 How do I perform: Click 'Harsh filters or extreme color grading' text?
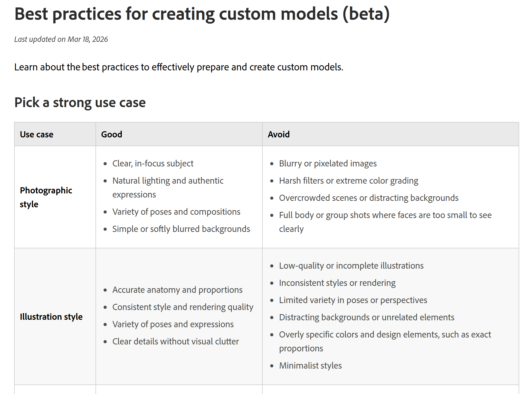coord(348,181)
